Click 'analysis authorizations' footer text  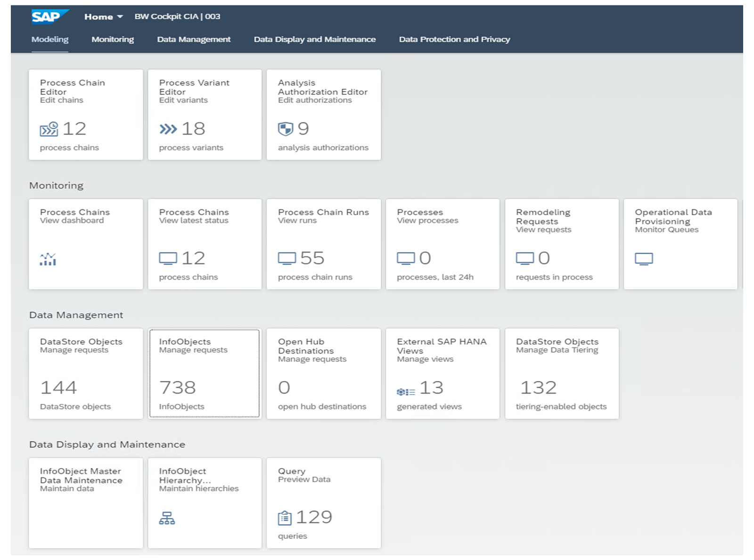pyautogui.click(x=323, y=148)
